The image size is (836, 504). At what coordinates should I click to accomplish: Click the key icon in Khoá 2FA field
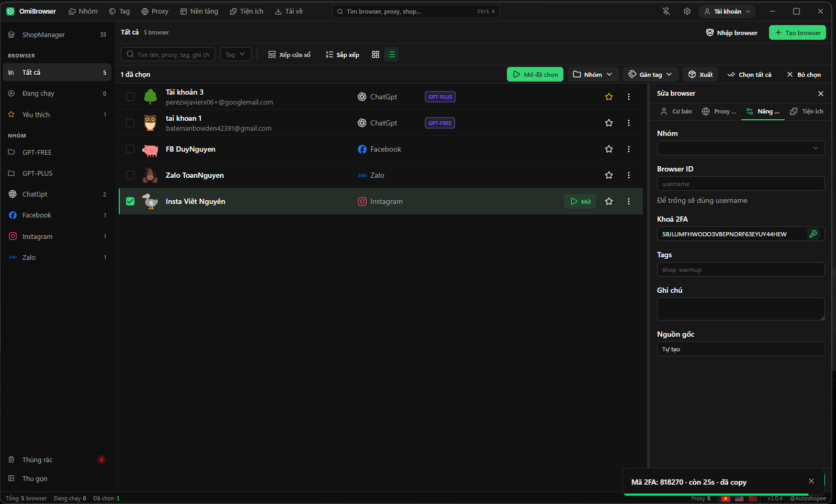coord(814,234)
